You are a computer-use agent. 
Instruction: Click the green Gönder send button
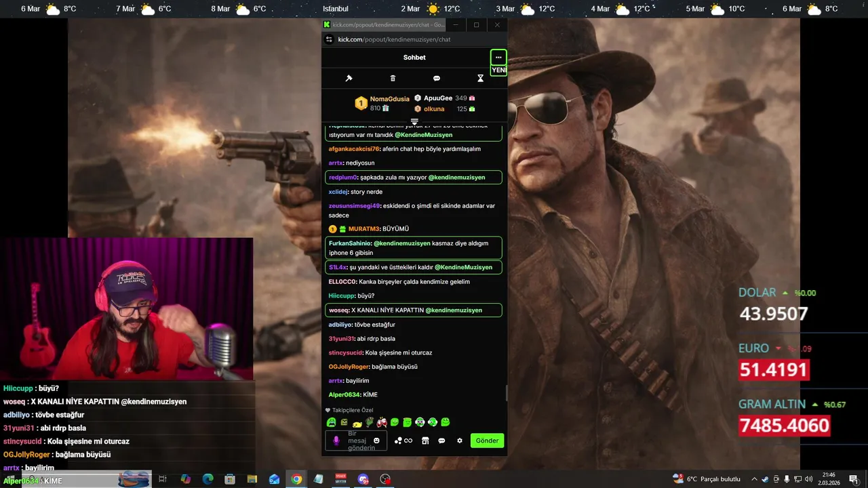tap(487, 441)
